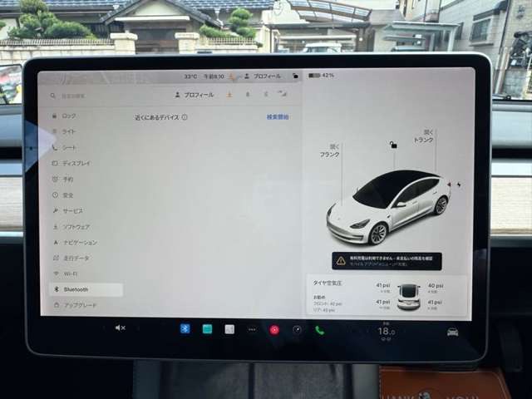Open the ソフトウェア settings section
Image resolution: width=532 pixels, height=399 pixels.
(x=76, y=226)
